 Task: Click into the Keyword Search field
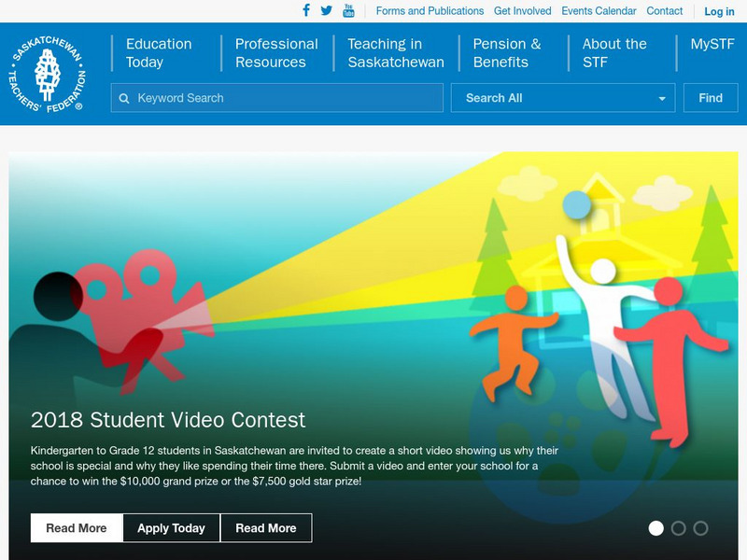tap(276, 98)
